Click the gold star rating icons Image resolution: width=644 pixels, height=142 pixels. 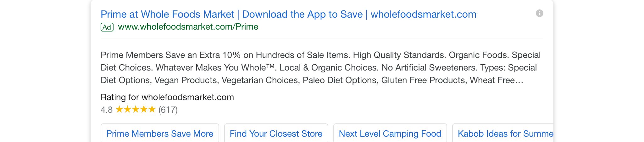136,110
